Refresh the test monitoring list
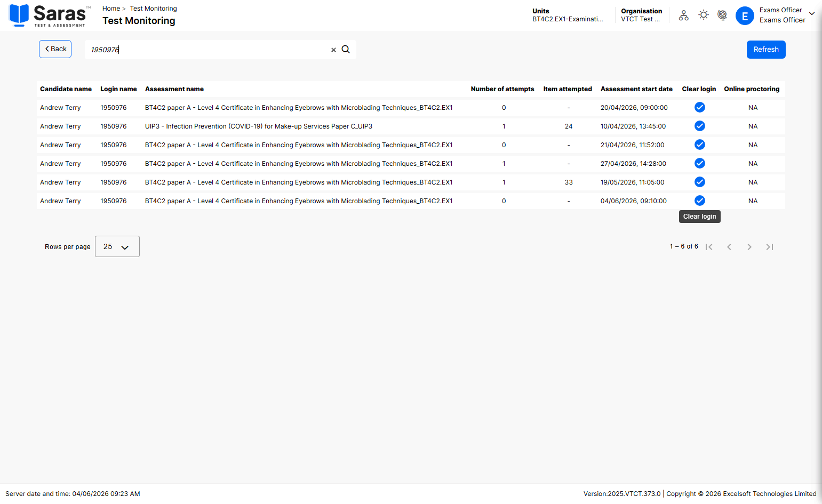This screenshot has width=822, height=504. click(x=766, y=50)
